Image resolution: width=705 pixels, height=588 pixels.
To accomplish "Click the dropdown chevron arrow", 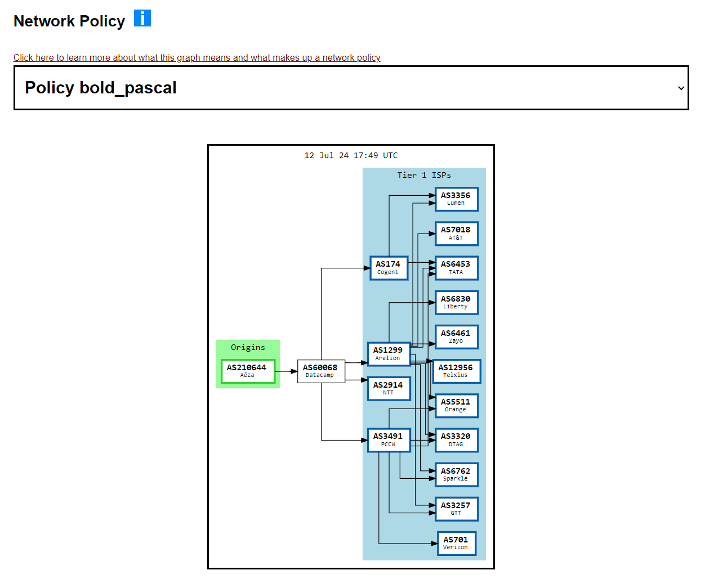I will [x=681, y=88].
